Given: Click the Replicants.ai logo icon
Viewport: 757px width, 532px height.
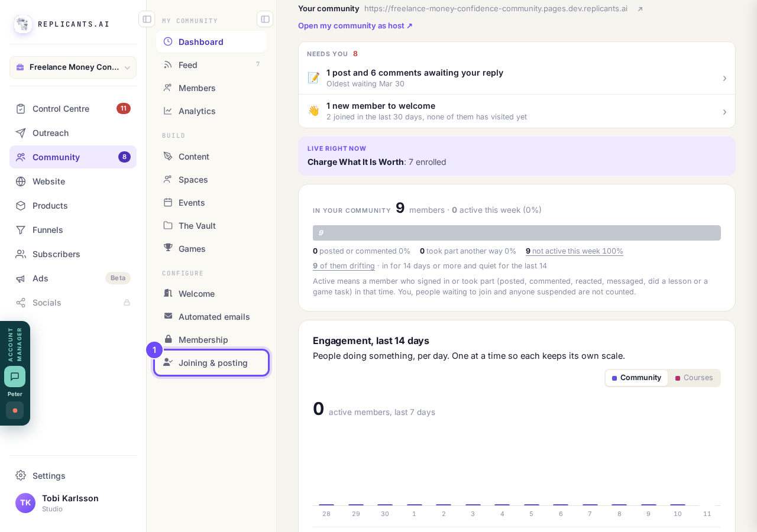Looking at the screenshot, I should point(23,24).
